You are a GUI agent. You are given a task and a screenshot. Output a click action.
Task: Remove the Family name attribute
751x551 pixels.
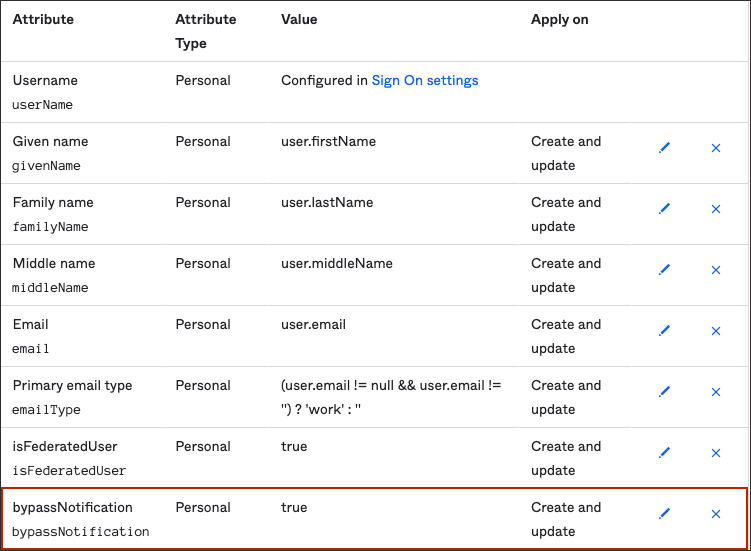[715, 209]
